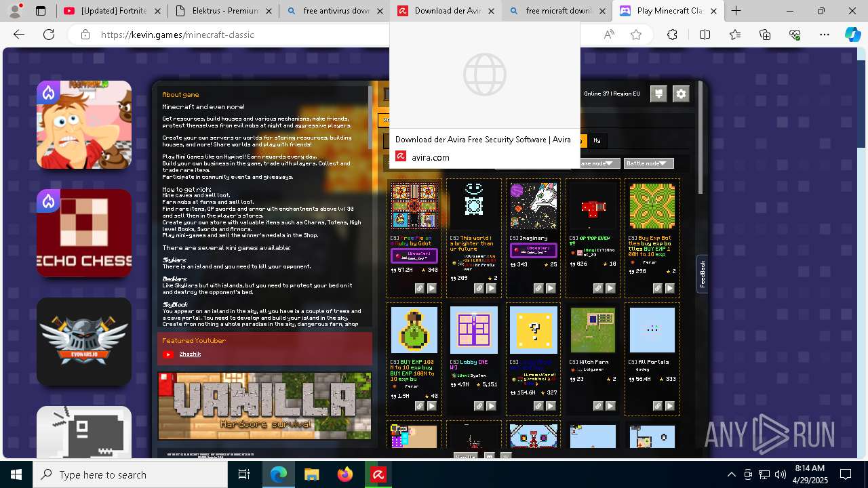Select the 'My' worlds tab
The height and width of the screenshot is (488, 868).
pos(597,140)
